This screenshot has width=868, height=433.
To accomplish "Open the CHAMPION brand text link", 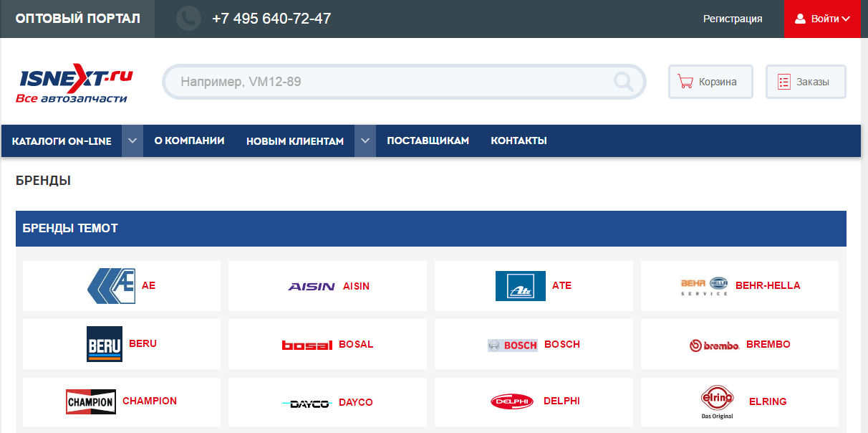I will coord(150,401).
